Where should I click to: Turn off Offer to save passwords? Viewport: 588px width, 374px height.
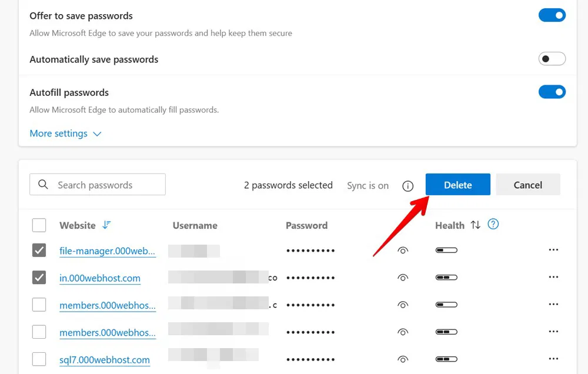[x=552, y=15]
